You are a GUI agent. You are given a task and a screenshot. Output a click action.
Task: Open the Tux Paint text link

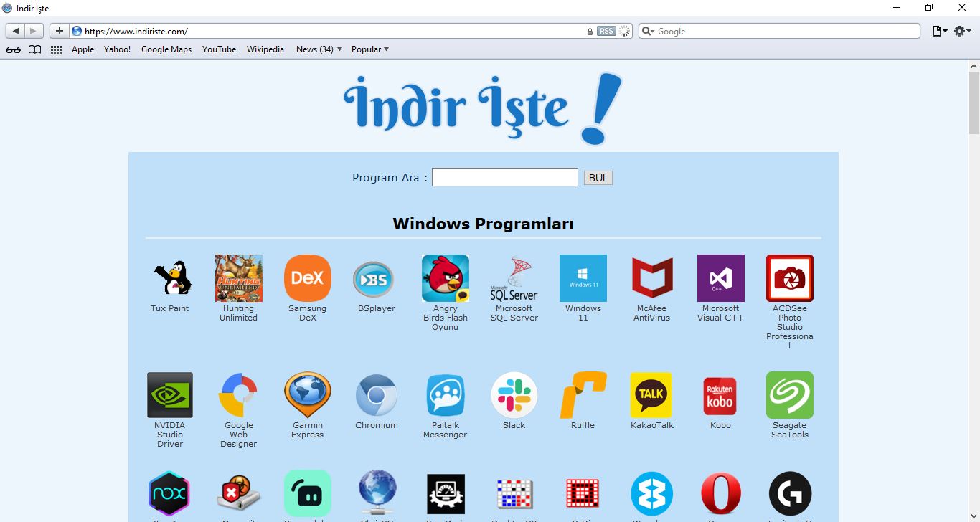[170, 308]
